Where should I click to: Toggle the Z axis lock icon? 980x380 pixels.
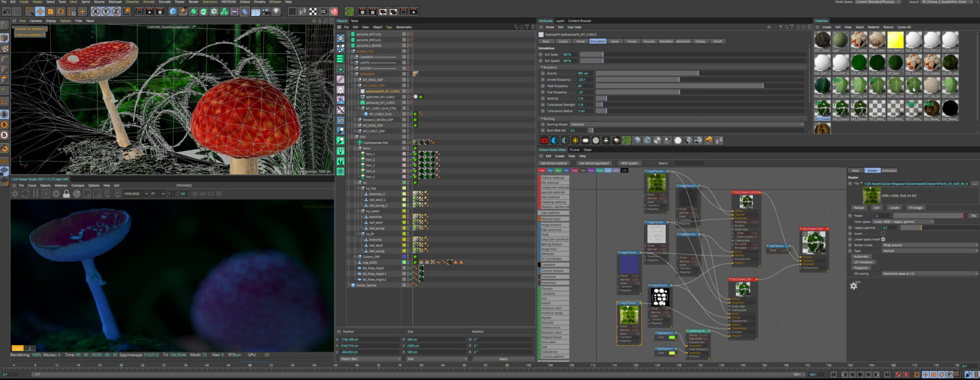point(116,11)
